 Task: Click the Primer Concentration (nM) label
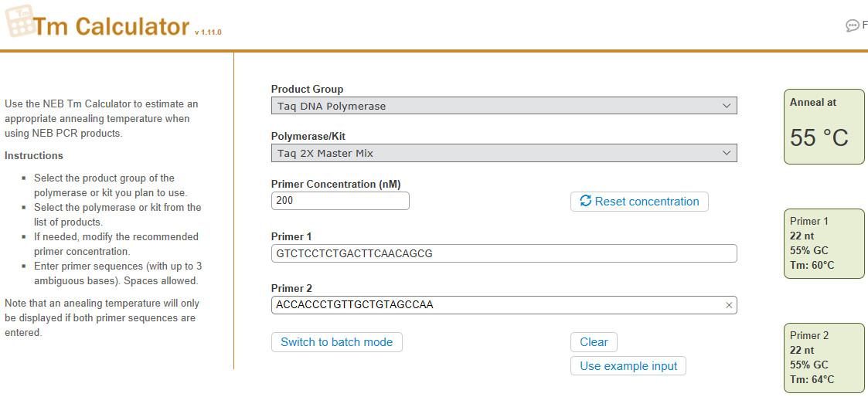[335, 184]
